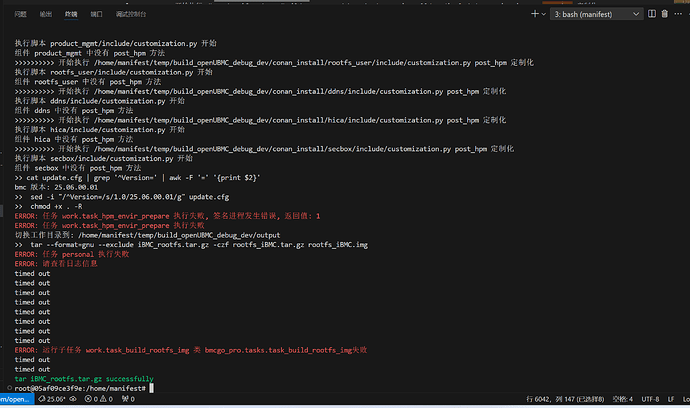
Task: Click 'ERROR: 任务 personal 执行失败' line
Action: [x=72, y=254]
